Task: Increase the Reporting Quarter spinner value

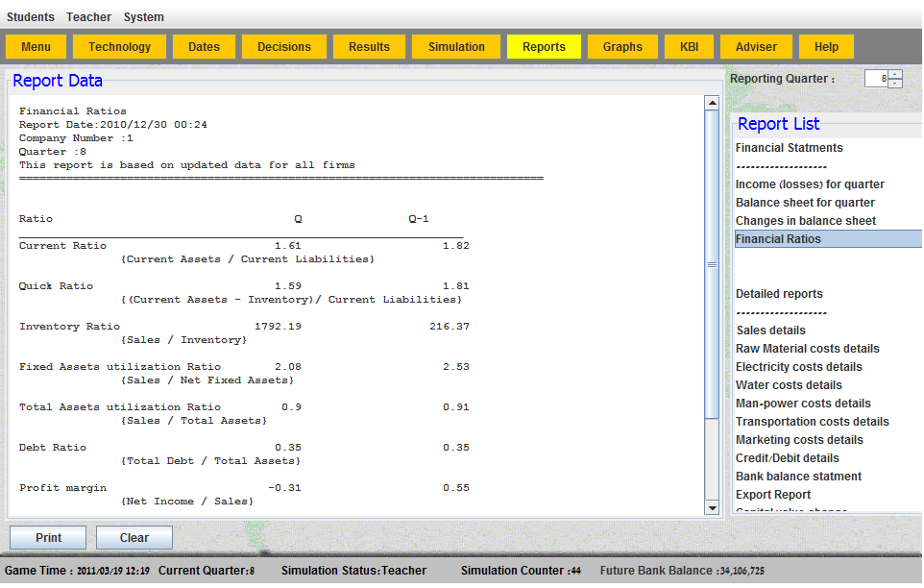Action: (895, 74)
